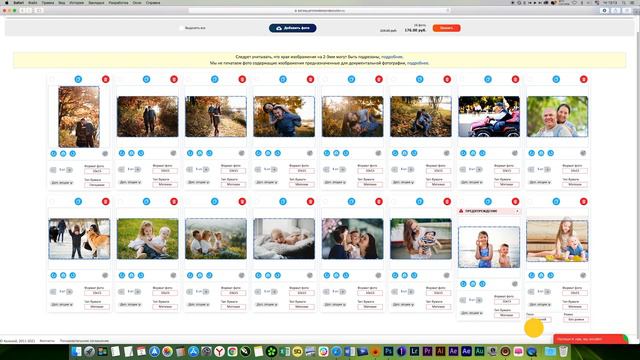The width and height of the screenshot is (640, 360).
Task: Open Lightroom from the Dock
Action: [414, 351]
